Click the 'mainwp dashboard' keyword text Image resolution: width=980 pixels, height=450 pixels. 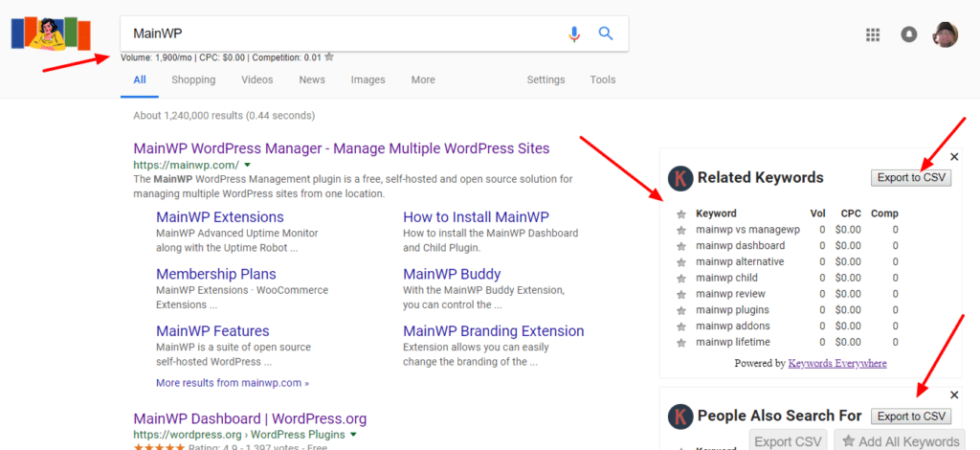click(741, 246)
